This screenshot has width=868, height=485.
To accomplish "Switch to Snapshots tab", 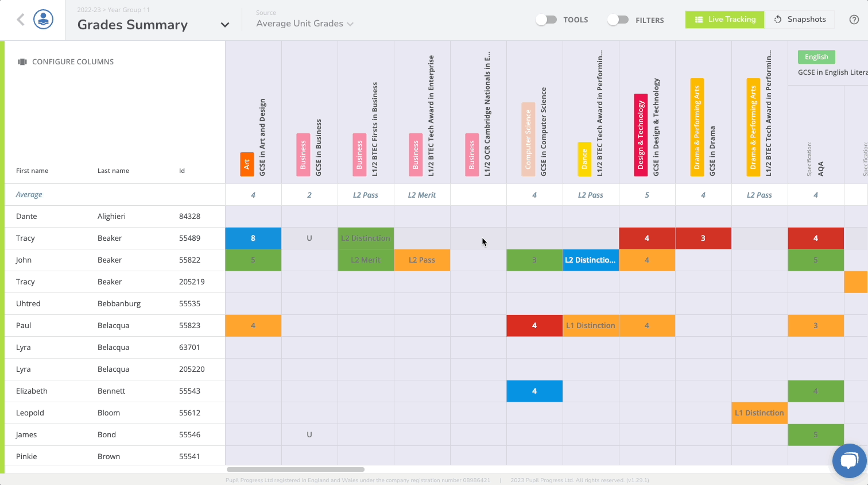I will coord(800,20).
